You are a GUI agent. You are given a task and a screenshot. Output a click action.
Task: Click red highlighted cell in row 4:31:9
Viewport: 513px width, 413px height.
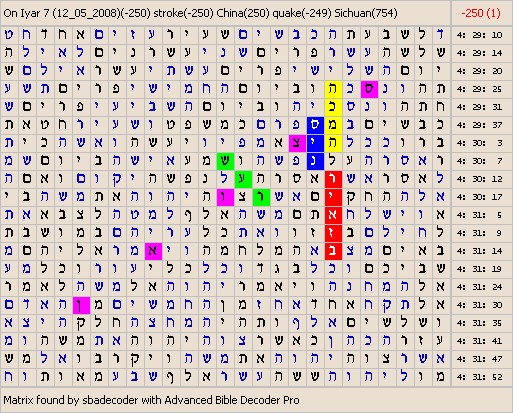point(333,233)
